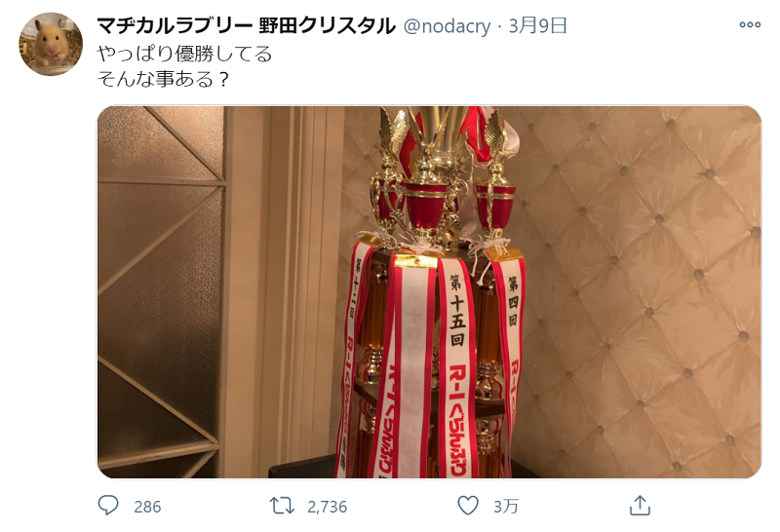Open the reply speech bubble icon

(x=108, y=505)
